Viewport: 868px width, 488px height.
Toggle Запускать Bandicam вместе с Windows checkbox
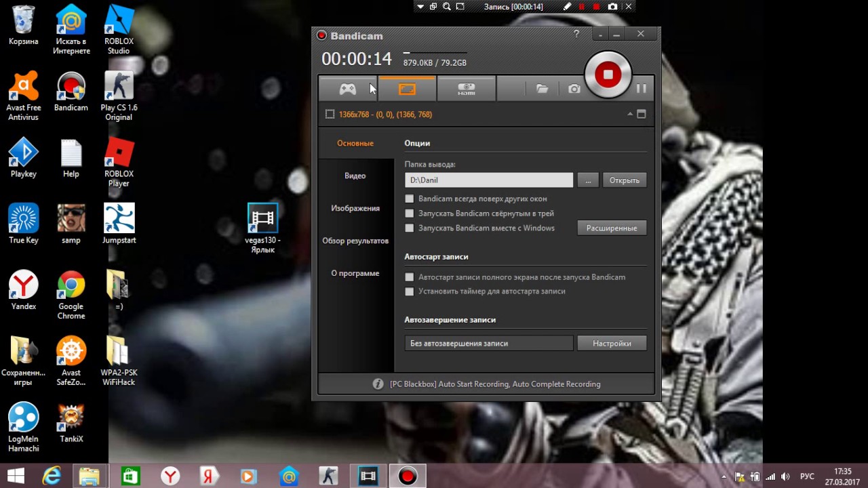coord(409,228)
